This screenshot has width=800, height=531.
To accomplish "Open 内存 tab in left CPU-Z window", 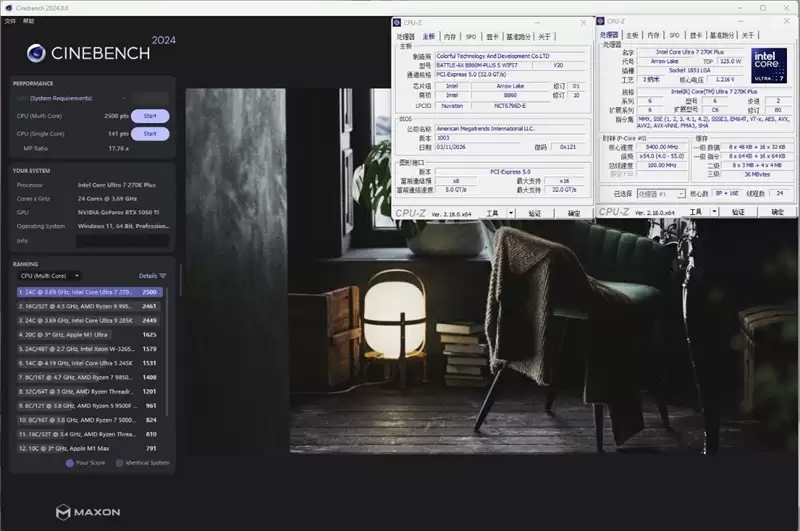I will [449, 37].
